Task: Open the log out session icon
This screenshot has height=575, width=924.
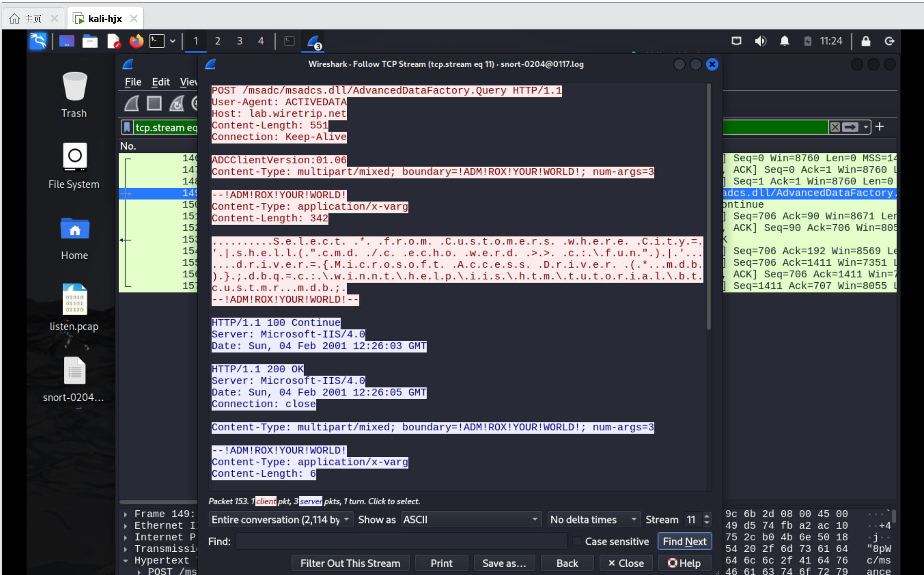Action: pos(889,41)
